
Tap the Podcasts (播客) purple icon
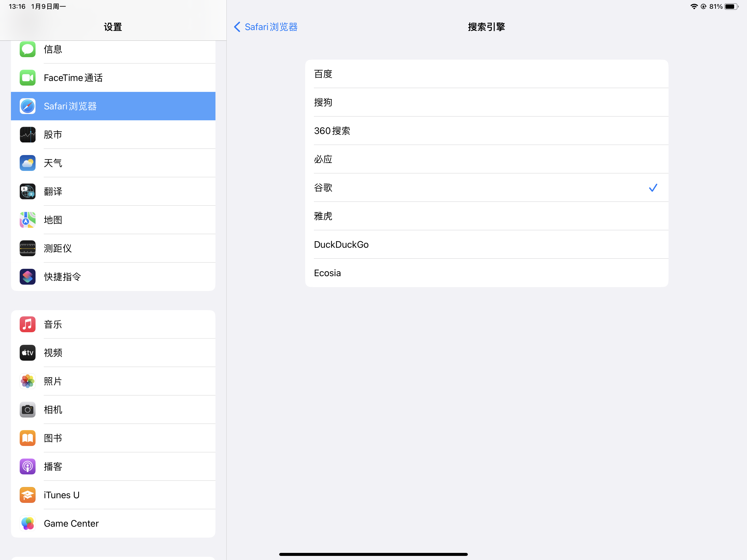pos(27,466)
